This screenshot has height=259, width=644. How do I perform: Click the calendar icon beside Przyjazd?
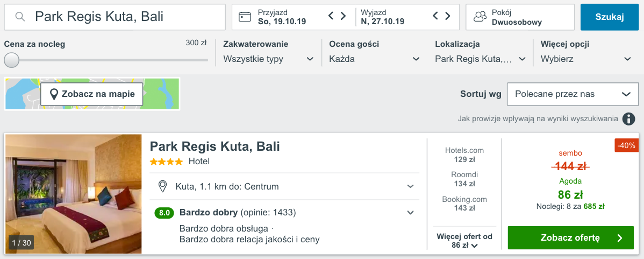[245, 17]
